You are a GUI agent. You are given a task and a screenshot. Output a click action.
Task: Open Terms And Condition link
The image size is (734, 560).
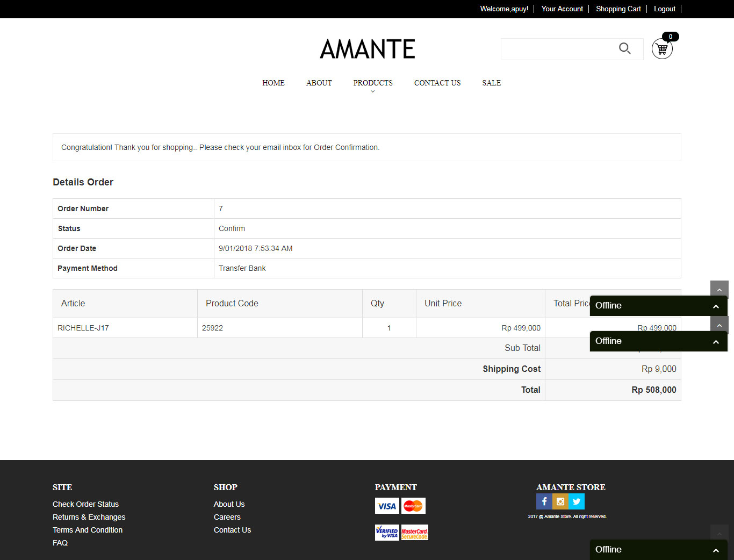[x=88, y=530]
